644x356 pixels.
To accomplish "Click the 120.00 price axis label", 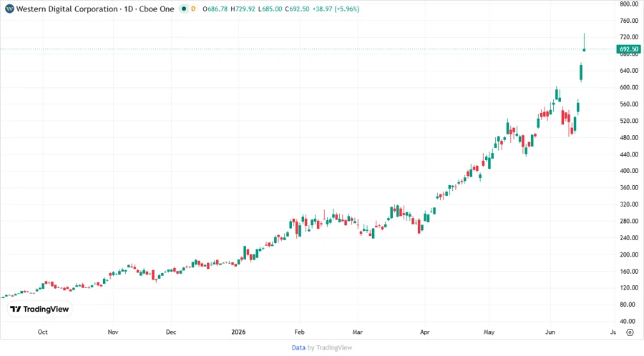I will (629, 288).
